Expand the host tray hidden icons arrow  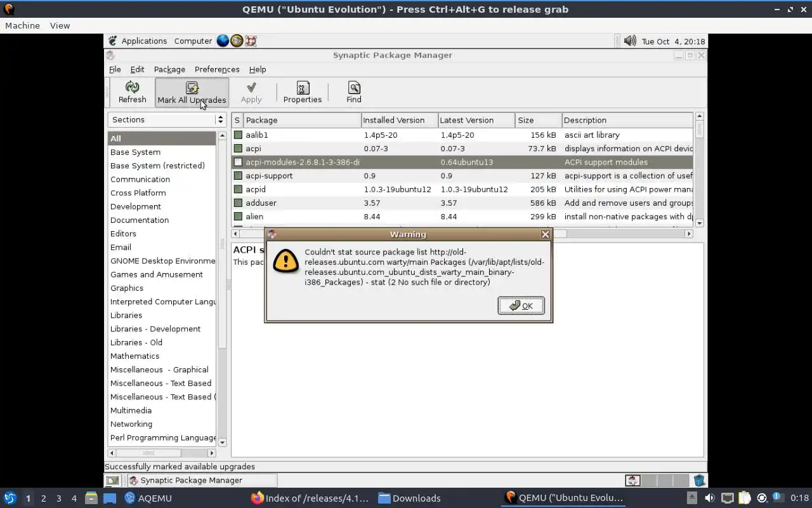692,498
